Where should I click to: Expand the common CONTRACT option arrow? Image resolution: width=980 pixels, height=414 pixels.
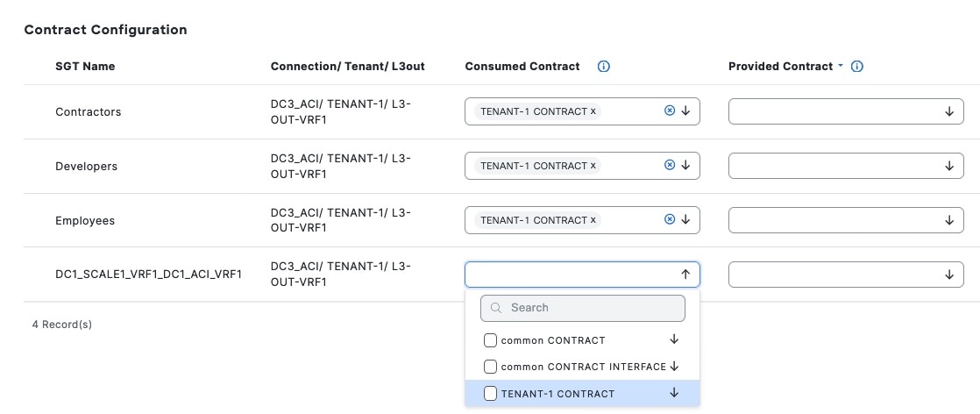pos(674,339)
